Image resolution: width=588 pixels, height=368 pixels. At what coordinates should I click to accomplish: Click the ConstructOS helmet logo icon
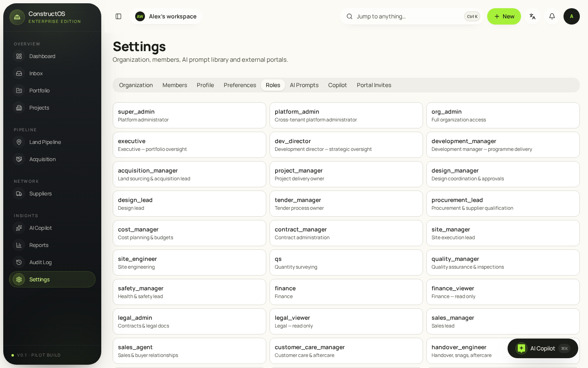coord(17,17)
